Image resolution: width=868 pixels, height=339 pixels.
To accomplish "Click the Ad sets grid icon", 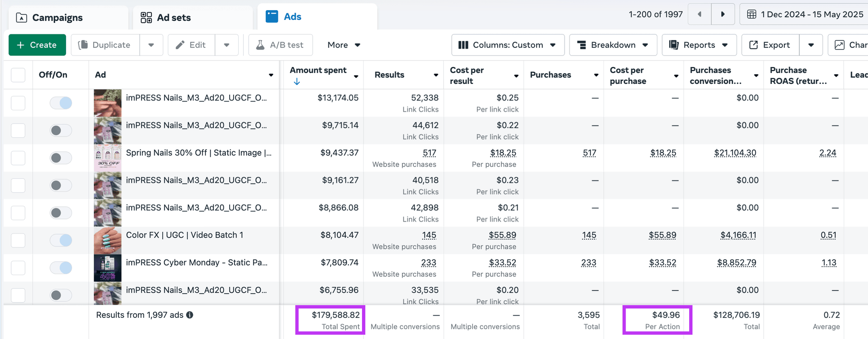I will coord(146,17).
